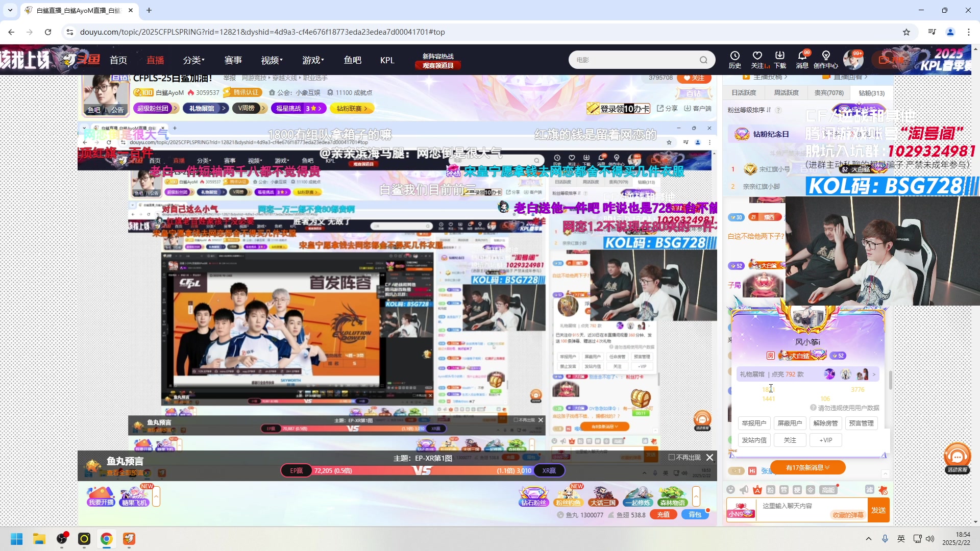Switch to the 钻粉(313) tab
This screenshot has height=551, width=980.
[x=871, y=93]
